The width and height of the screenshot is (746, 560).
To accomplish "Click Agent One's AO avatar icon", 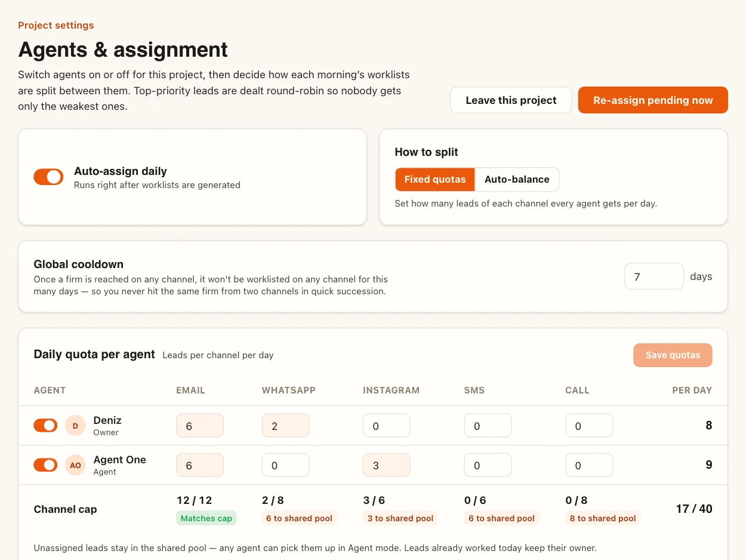I will [75, 465].
